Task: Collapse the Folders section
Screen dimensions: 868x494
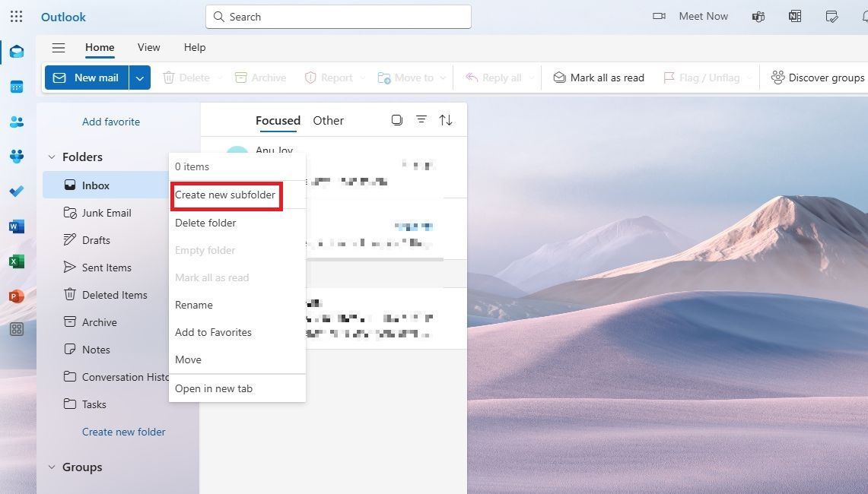Action: click(x=52, y=157)
